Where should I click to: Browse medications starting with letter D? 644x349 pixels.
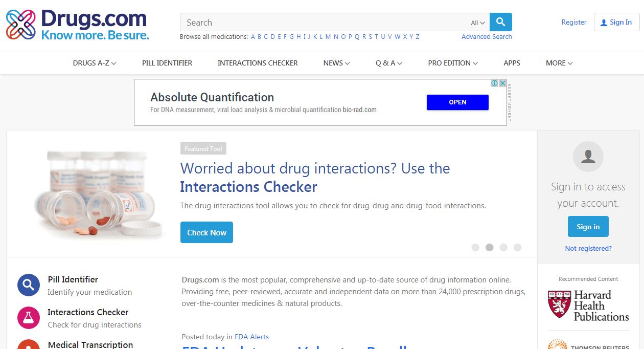tap(272, 36)
